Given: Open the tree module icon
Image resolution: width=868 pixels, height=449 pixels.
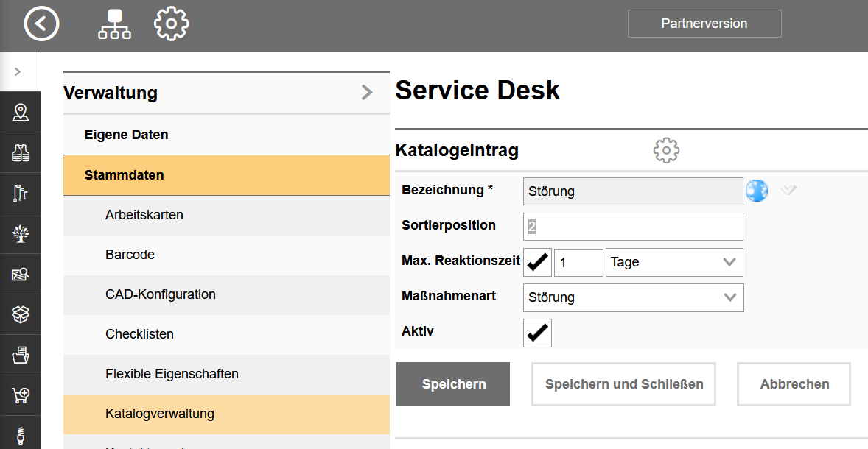Looking at the screenshot, I should [21, 233].
